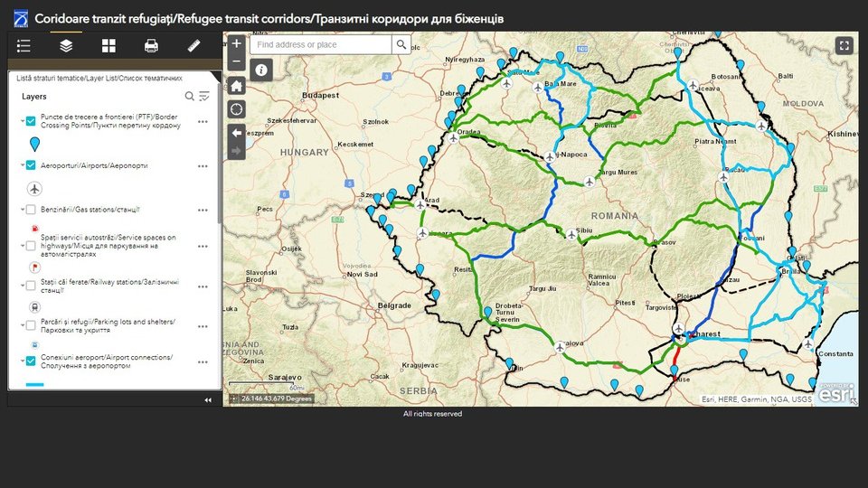
Task: Collapse Border Crossing Points layer legend
Action: (23, 120)
